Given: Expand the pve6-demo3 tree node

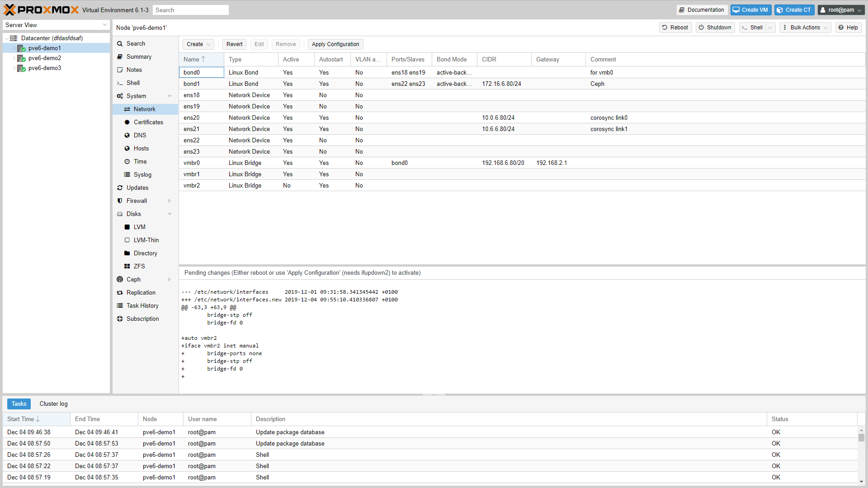Looking at the screenshot, I should pyautogui.click(x=14, y=68).
